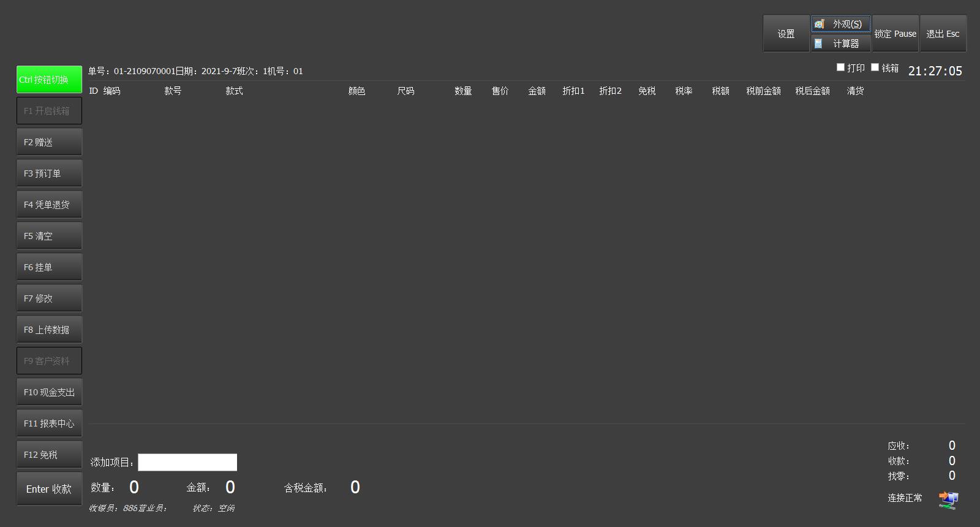Screen dimensions: 980x527
Task: Click the 锁定 Pause lock button
Action: (x=895, y=34)
